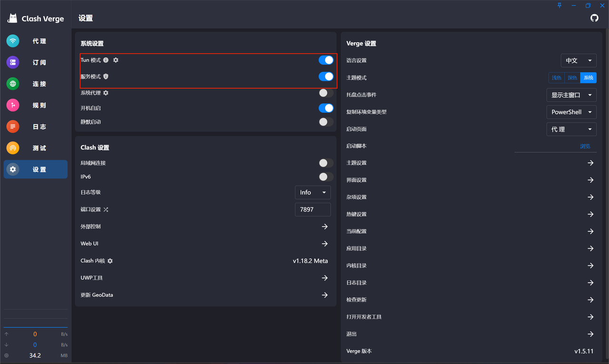Select the 深色 theme mode button
Image resolution: width=609 pixels, height=364 pixels.
[x=572, y=78]
